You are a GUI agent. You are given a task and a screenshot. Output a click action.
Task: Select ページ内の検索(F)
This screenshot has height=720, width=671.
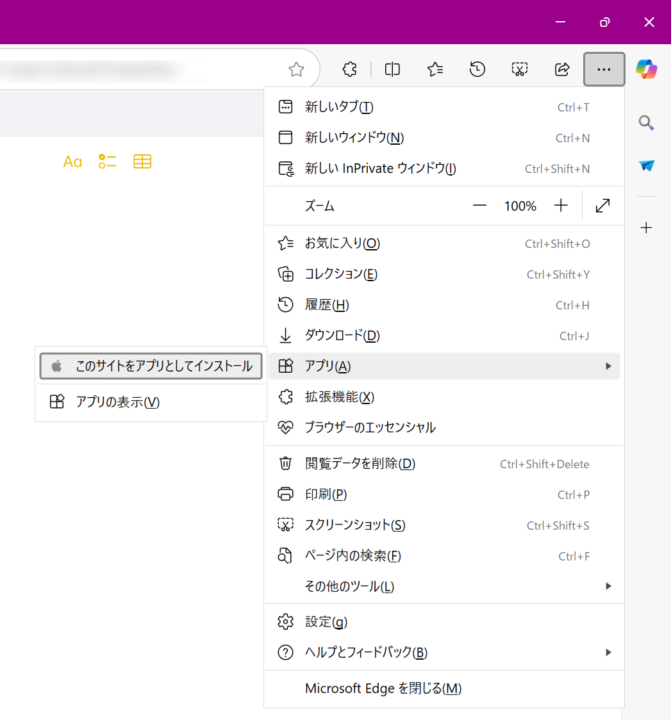pos(444,556)
